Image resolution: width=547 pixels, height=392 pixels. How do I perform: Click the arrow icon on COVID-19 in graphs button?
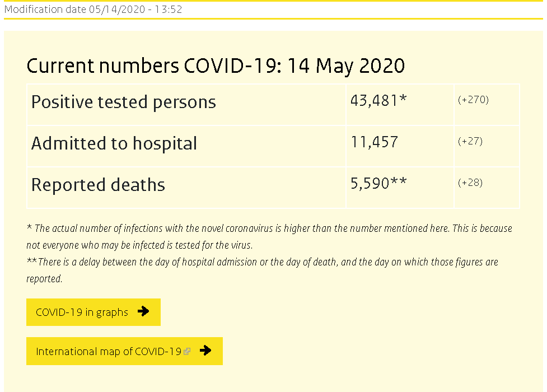(143, 312)
